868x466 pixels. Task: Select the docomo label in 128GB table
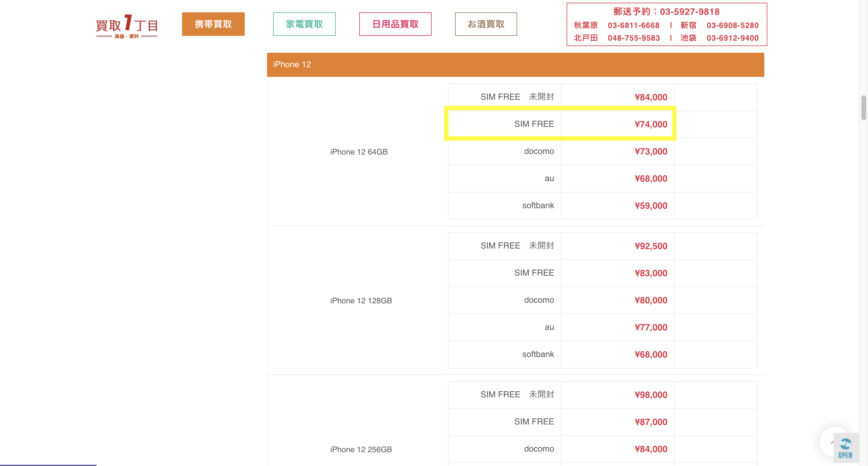539,300
